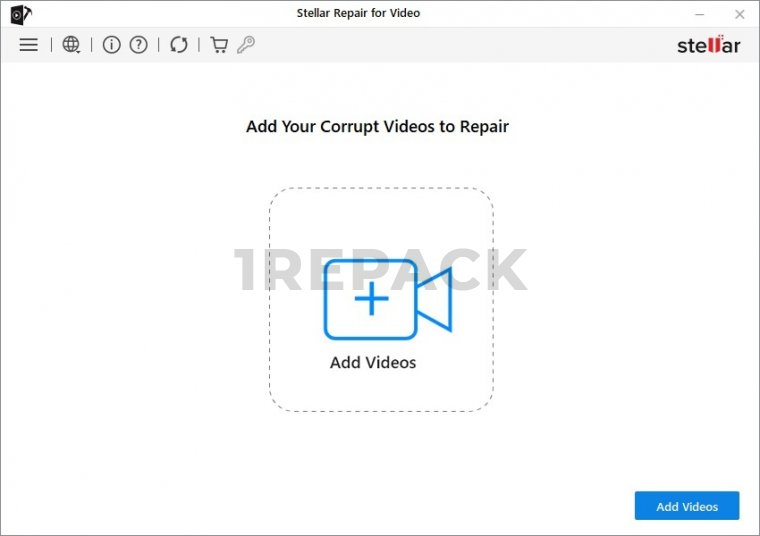760x536 pixels.
Task: Click the shopping cart Buy icon
Action: (218, 45)
